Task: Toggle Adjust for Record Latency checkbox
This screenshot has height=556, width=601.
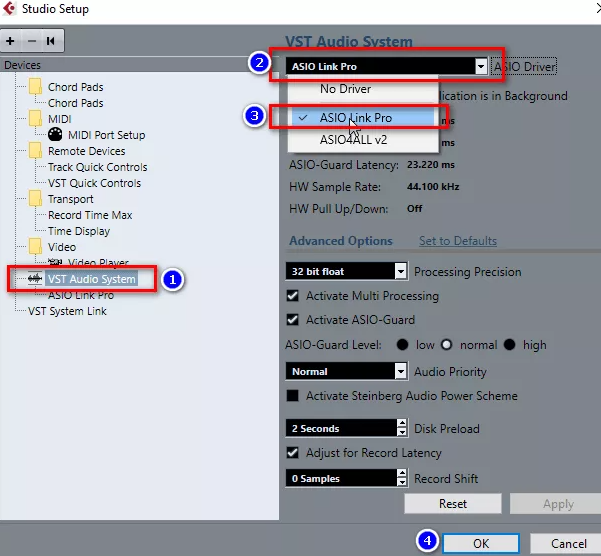Action: tap(293, 453)
